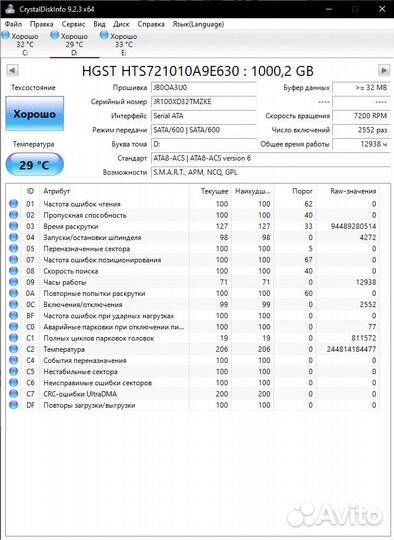Click raw value 4272
This screenshot has height=540, width=394.
(368, 237)
